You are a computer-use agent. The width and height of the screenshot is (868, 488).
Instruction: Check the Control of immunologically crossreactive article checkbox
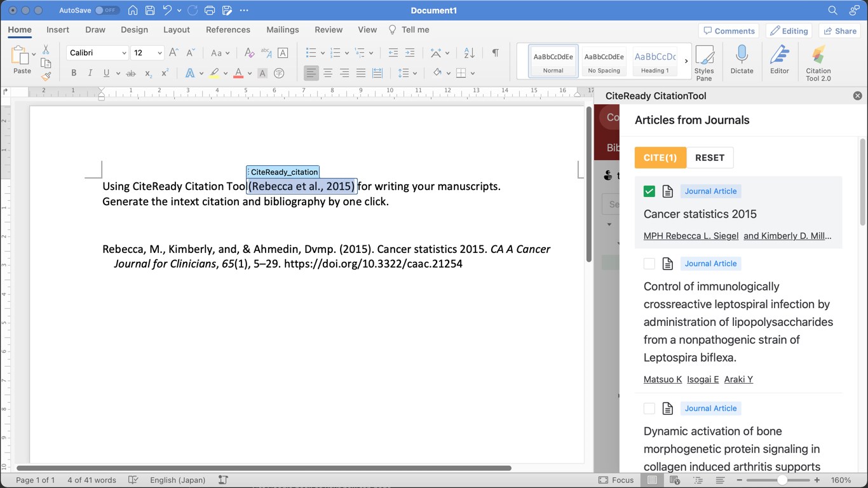pos(649,264)
